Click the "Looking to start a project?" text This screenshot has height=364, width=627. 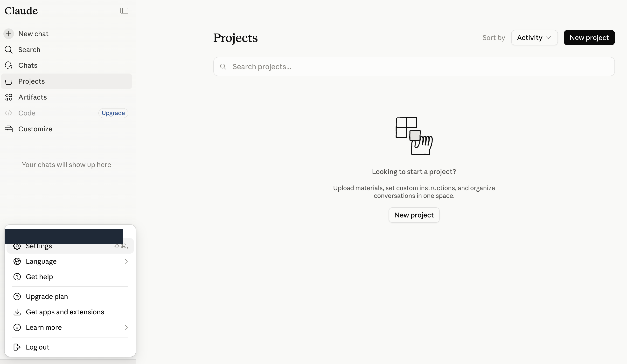pos(414,172)
